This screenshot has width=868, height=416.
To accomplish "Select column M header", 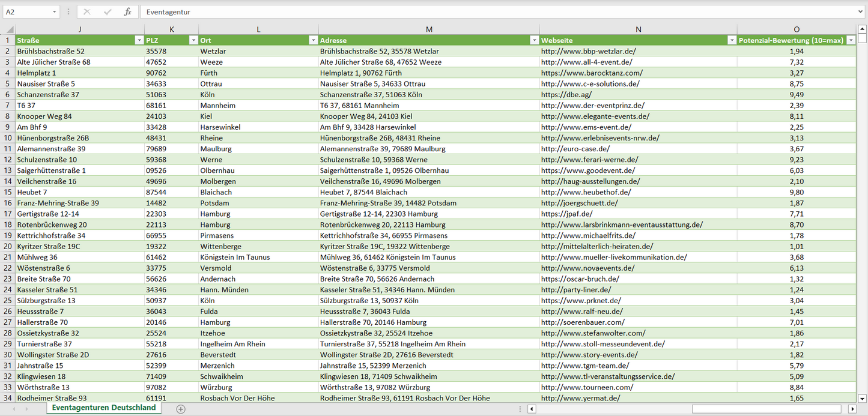I will click(x=428, y=29).
